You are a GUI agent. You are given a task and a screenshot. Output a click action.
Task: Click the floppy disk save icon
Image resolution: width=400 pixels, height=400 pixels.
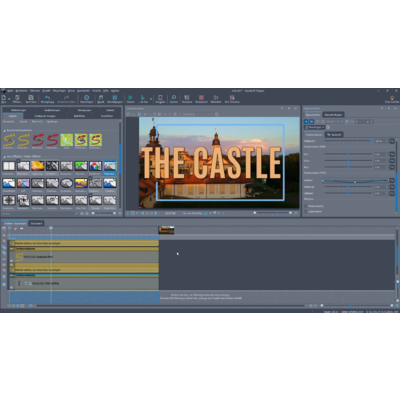point(31,97)
